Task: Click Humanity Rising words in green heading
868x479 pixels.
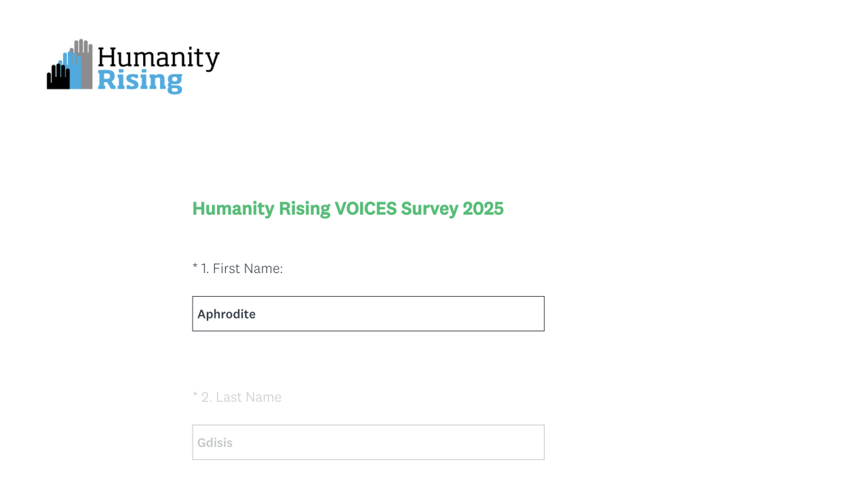Action: 261,209
